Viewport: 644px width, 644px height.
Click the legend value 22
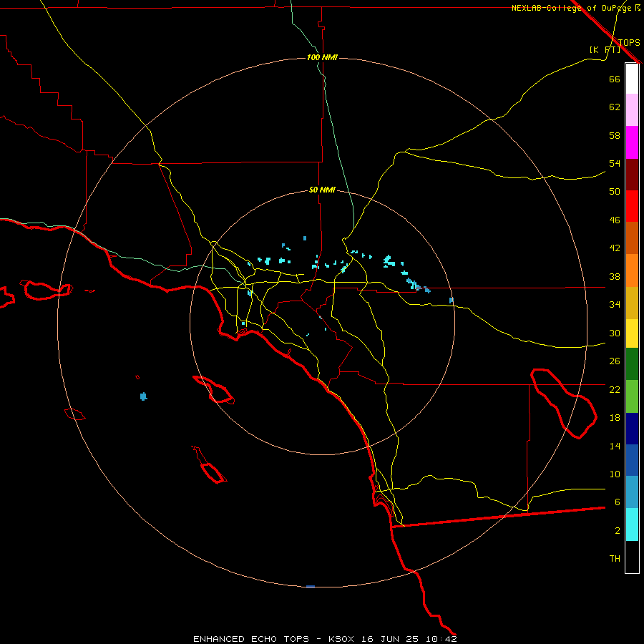pos(615,390)
